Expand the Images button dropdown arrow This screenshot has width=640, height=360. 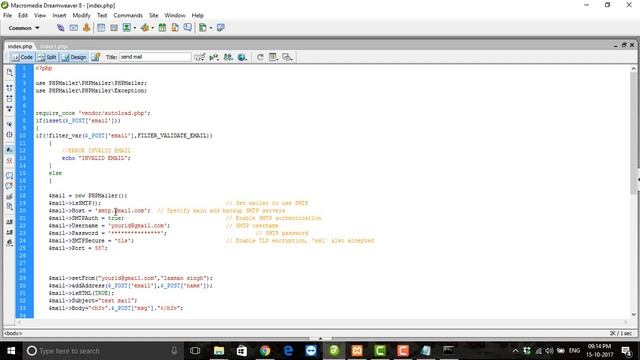pos(135,28)
